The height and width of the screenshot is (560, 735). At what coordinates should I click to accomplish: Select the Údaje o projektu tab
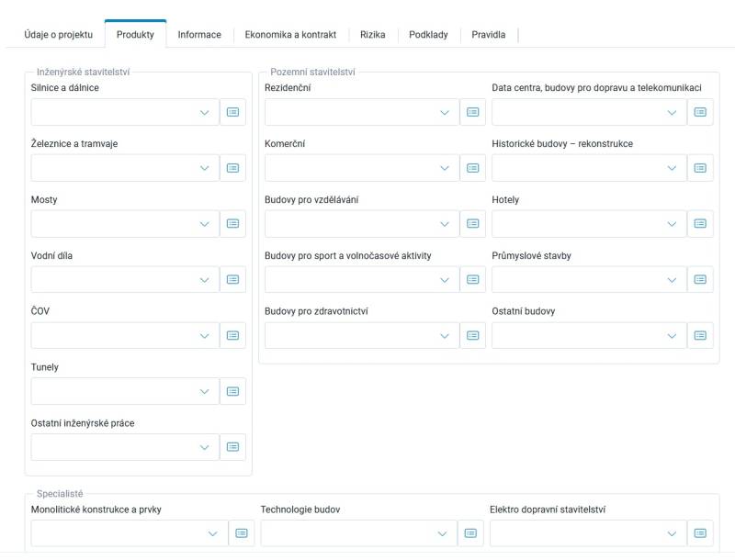pyautogui.click(x=59, y=35)
